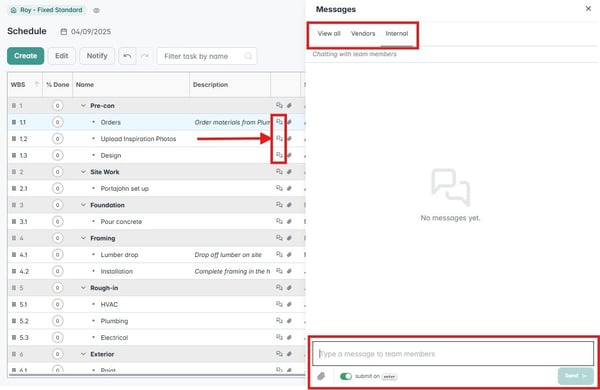
Task: Click the redo arrow button
Action: pos(145,56)
